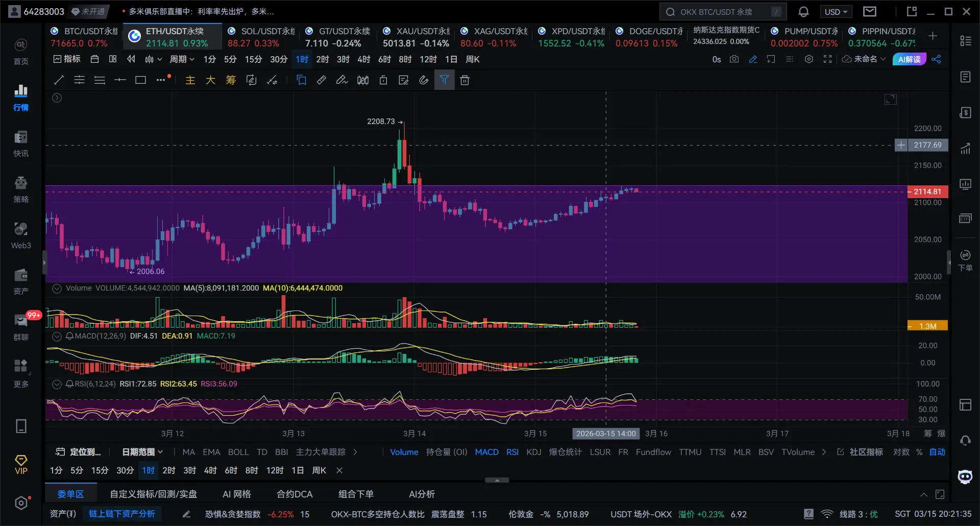Open the robot assistant icon
Viewport: 980px width, 526px height.
(965, 476)
